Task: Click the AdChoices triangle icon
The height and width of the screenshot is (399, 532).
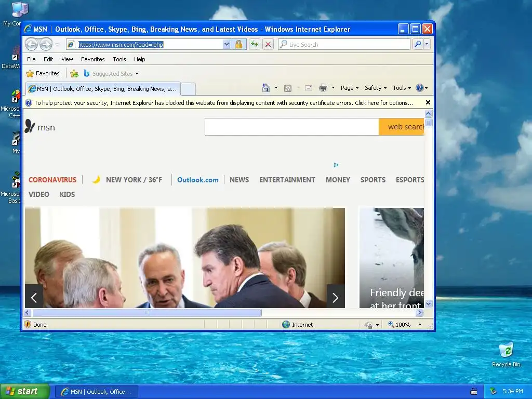Action: point(336,165)
